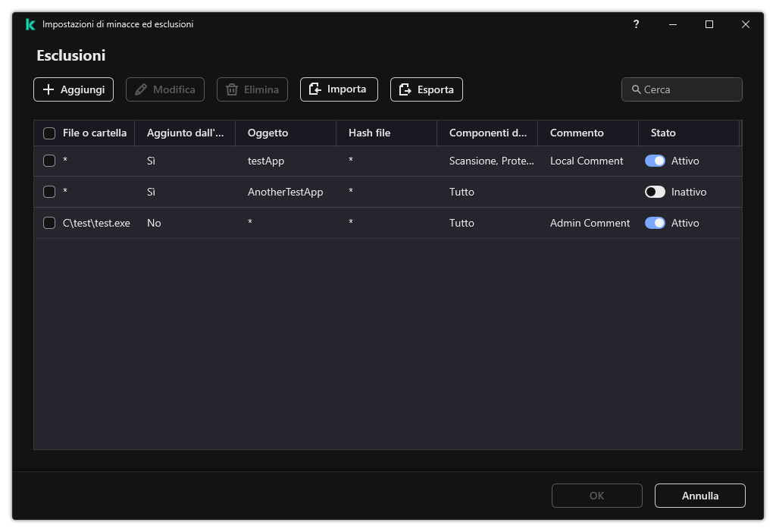This screenshot has height=532, width=776.
Task: Tick the checkbox for C\test\test.exe
Action: click(x=49, y=223)
